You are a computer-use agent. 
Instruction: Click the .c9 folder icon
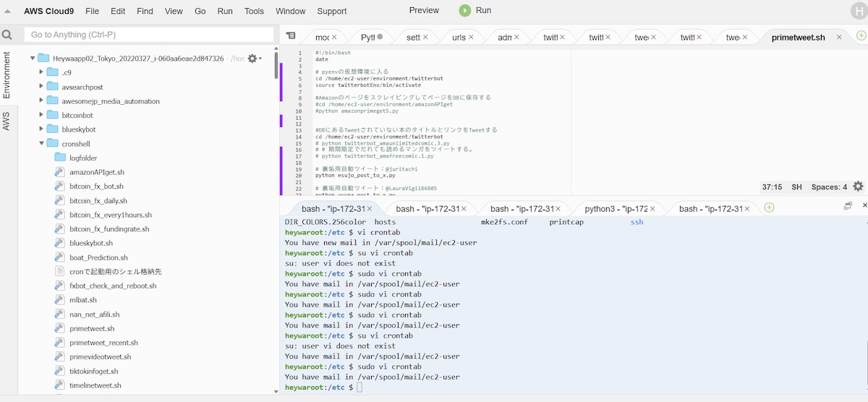click(x=52, y=72)
